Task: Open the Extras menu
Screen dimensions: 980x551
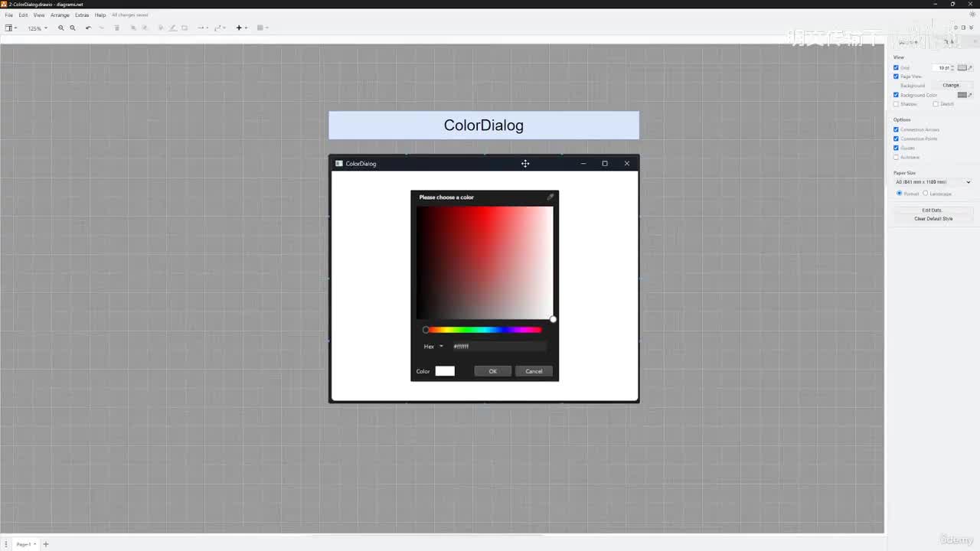Action: 82,15
